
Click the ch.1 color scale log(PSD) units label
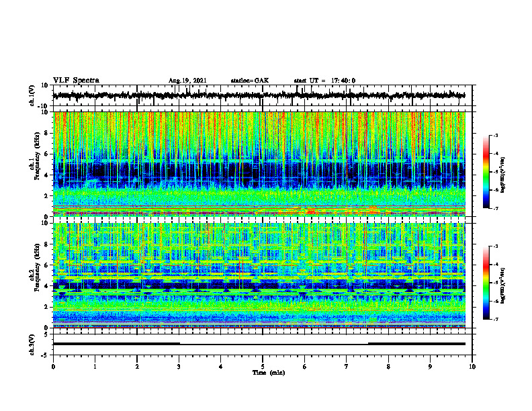[503, 175]
